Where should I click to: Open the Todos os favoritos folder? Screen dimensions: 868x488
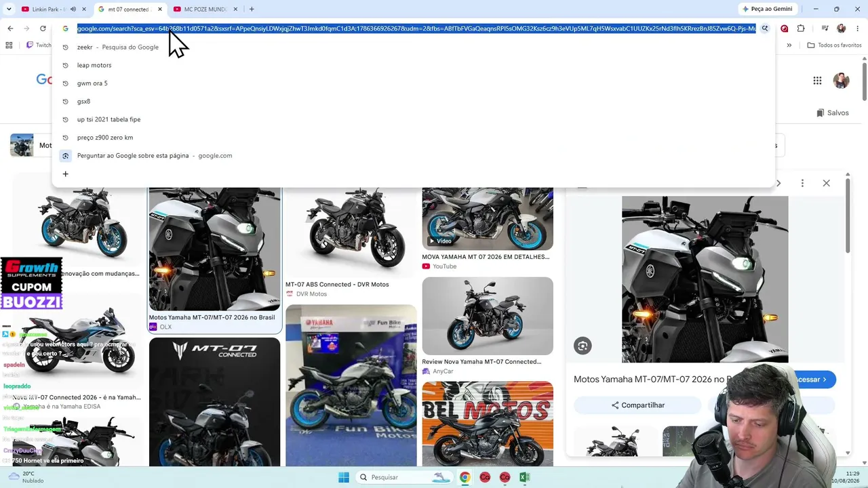[834, 45]
